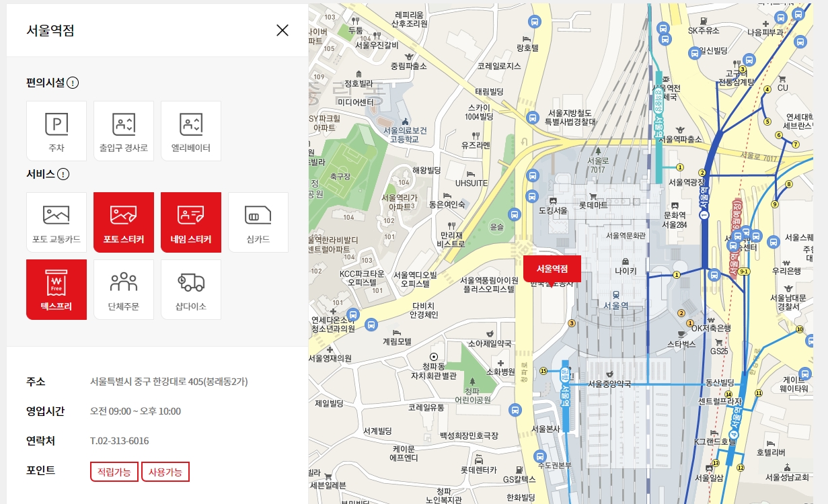Click the 중림파출소 label on map

click(x=408, y=66)
